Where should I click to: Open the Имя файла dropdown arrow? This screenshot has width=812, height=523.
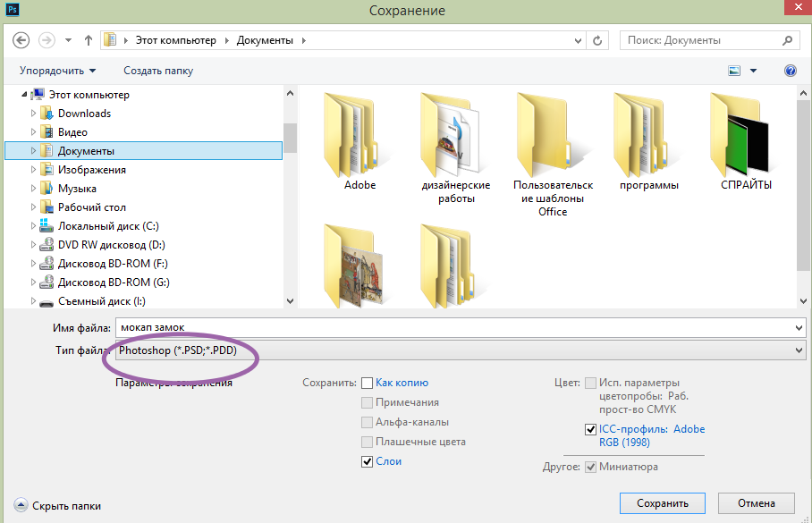799,328
